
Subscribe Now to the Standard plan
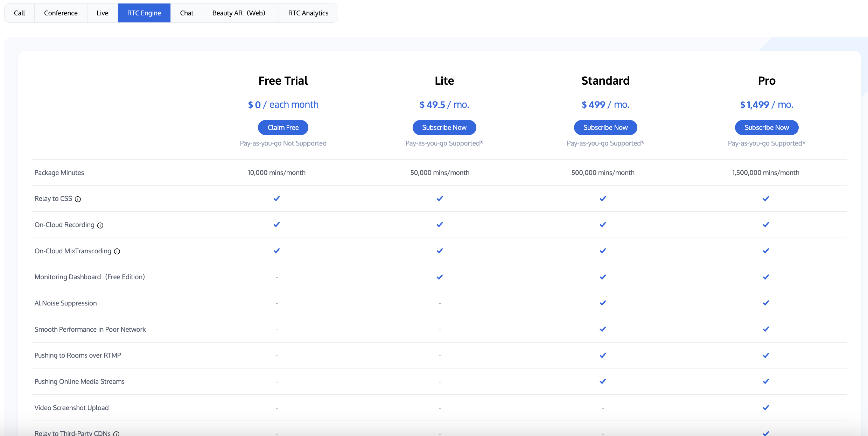[x=605, y=127]
